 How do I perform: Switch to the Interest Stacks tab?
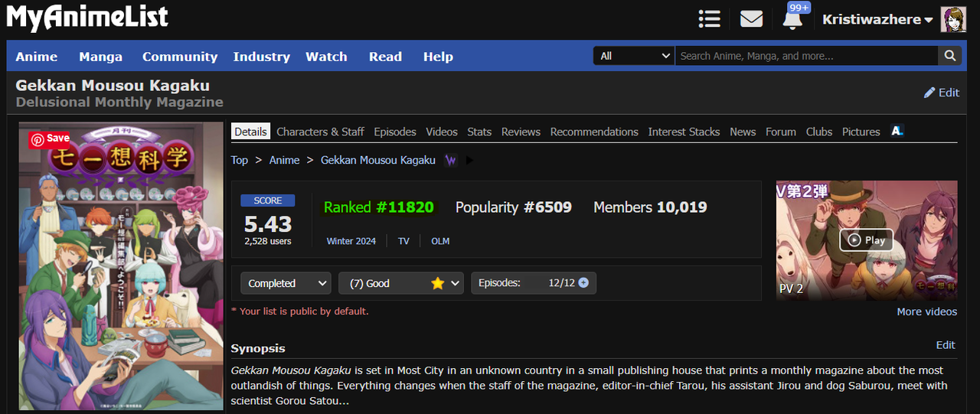tap(684, 132)
